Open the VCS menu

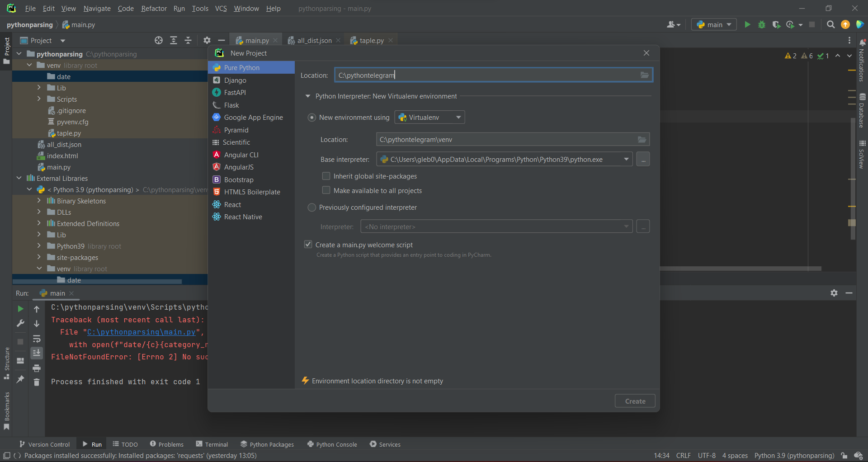pyautogui.click(x=221, y=8)
